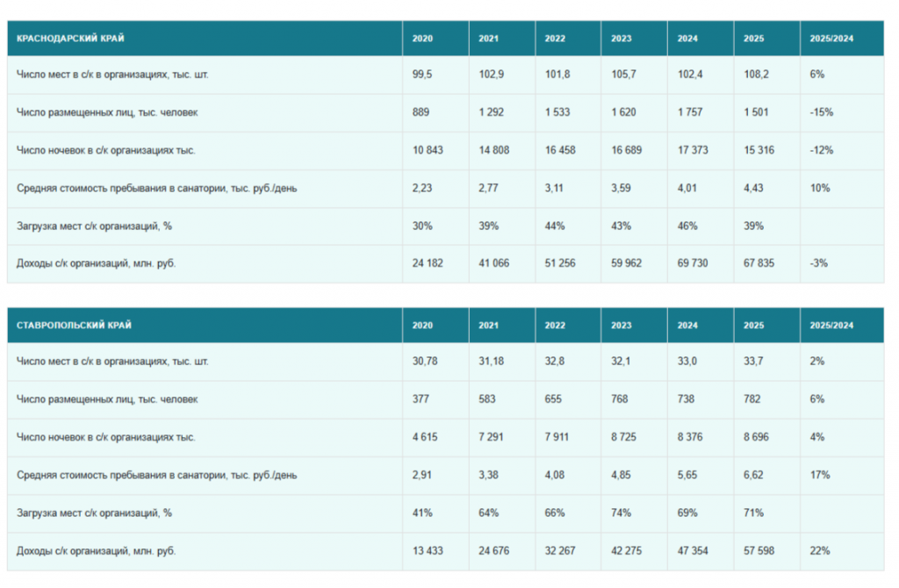Click Ставропольский average cost 6,62 cell
Image resolution: width=899 pixels, height=588 pixels.
pos(753,475)
